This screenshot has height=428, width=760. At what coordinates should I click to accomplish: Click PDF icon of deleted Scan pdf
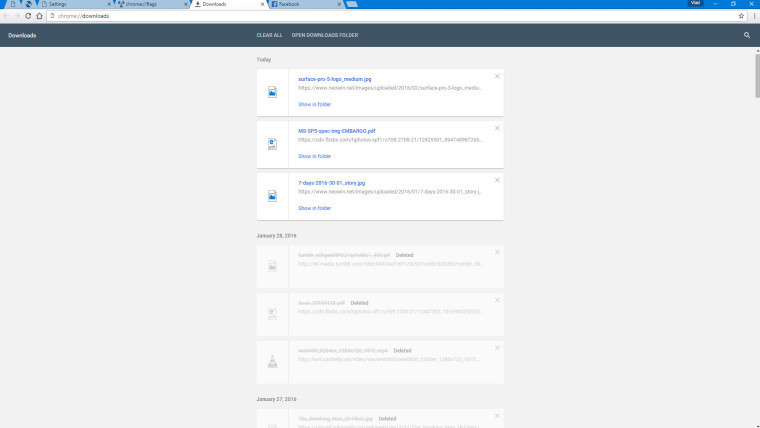point(272,314)
